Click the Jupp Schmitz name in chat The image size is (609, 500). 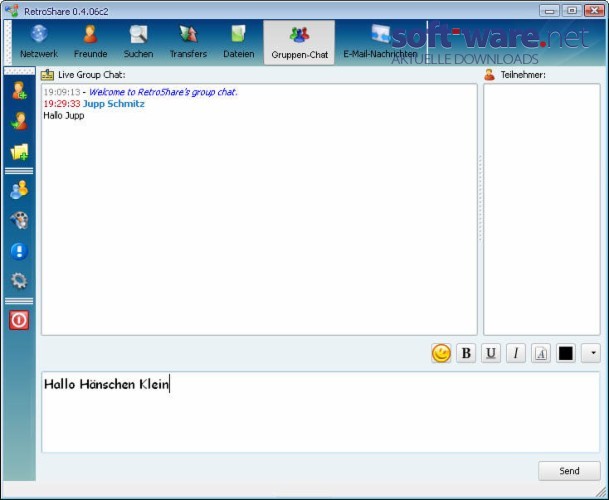pos(113,104)
